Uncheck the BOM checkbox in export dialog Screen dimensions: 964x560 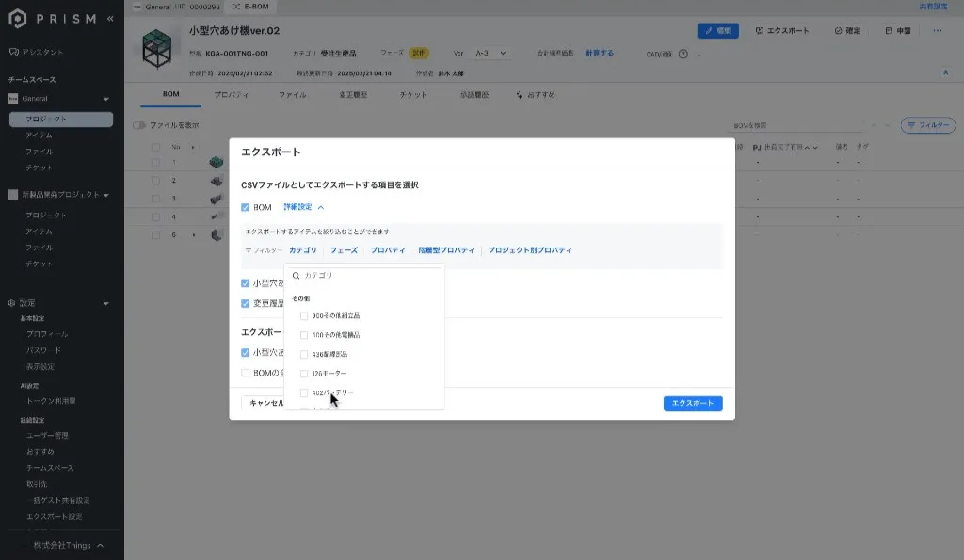tap(246, 207)
